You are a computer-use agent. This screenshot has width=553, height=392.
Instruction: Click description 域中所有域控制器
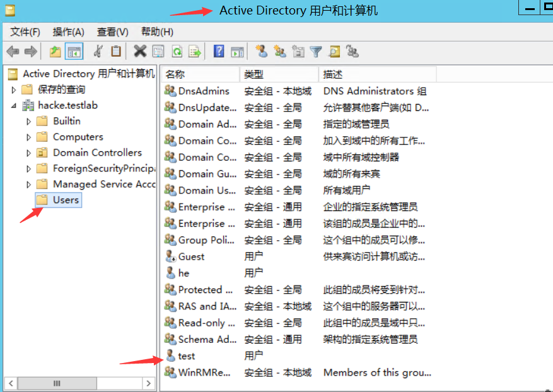(361, 157)
